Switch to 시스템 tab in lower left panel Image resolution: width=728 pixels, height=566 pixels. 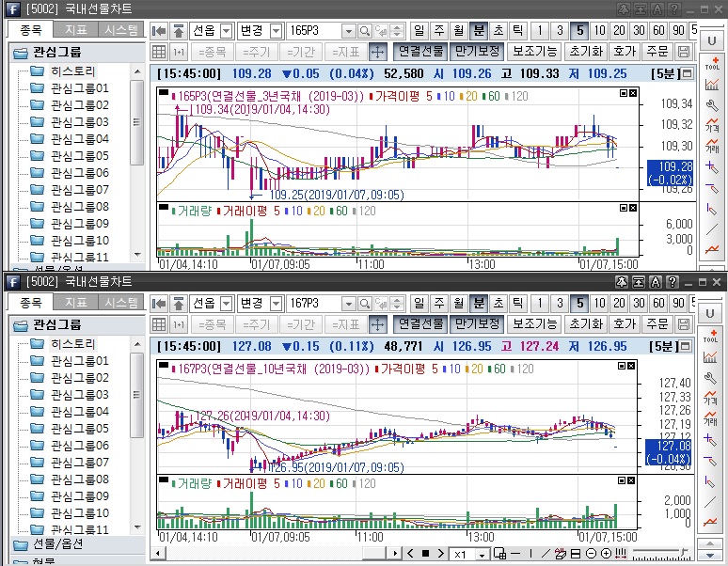121,303
